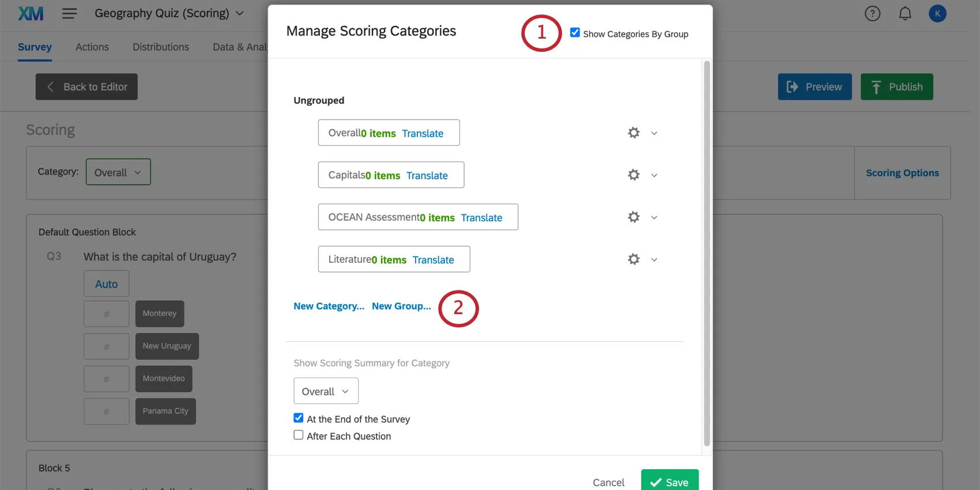
Task: Open settings gear for Capitals category
Action: click(634, 175)
